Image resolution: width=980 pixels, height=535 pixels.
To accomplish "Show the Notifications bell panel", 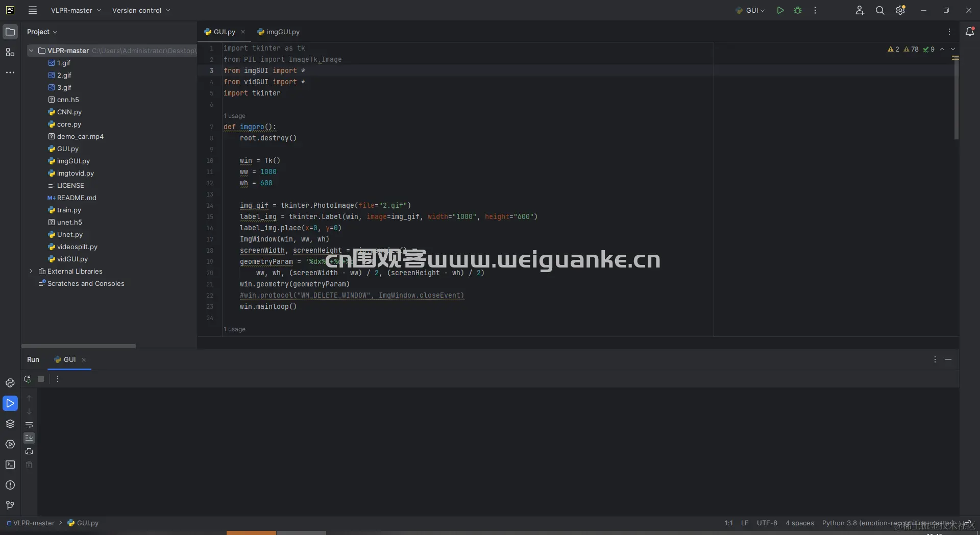I will [x=970, y=32].
